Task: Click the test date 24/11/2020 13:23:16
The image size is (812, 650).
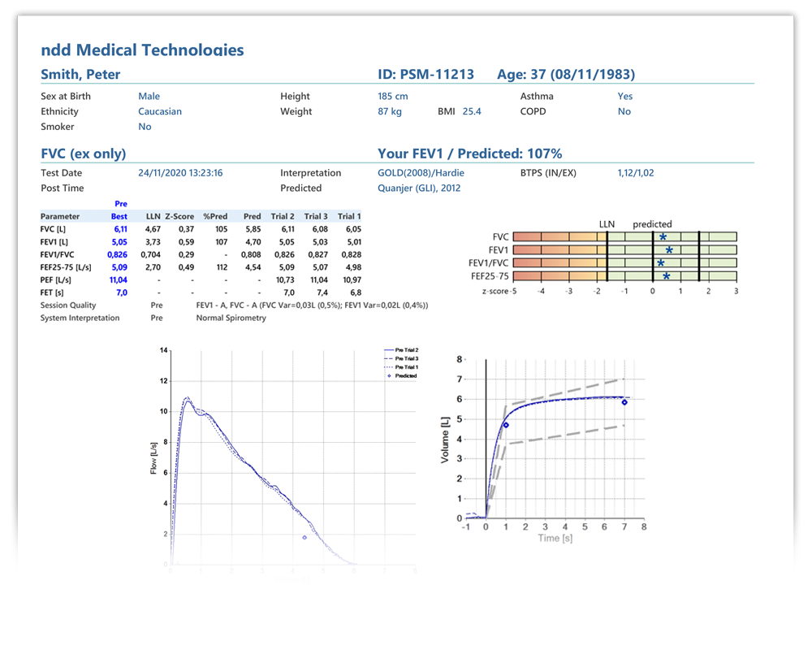Action: (x=180, y=173)
